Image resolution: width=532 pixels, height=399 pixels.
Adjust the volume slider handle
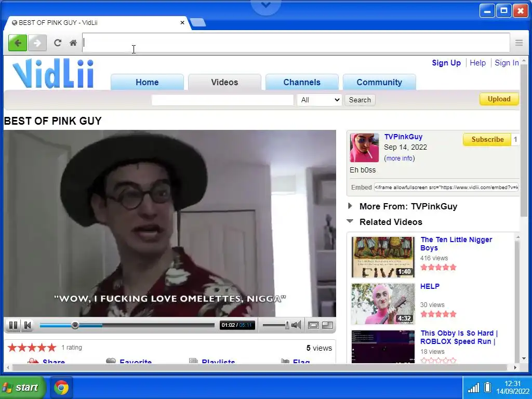[x=287, y=325]
